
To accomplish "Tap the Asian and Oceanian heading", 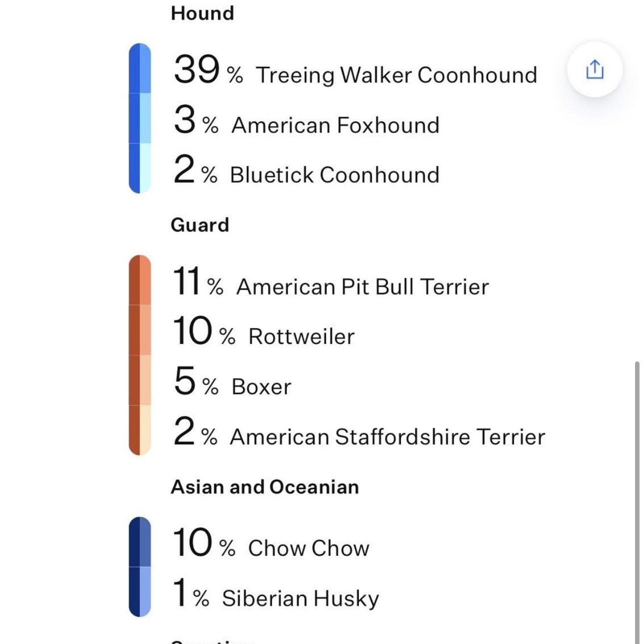I will click(x=265, y=487).
